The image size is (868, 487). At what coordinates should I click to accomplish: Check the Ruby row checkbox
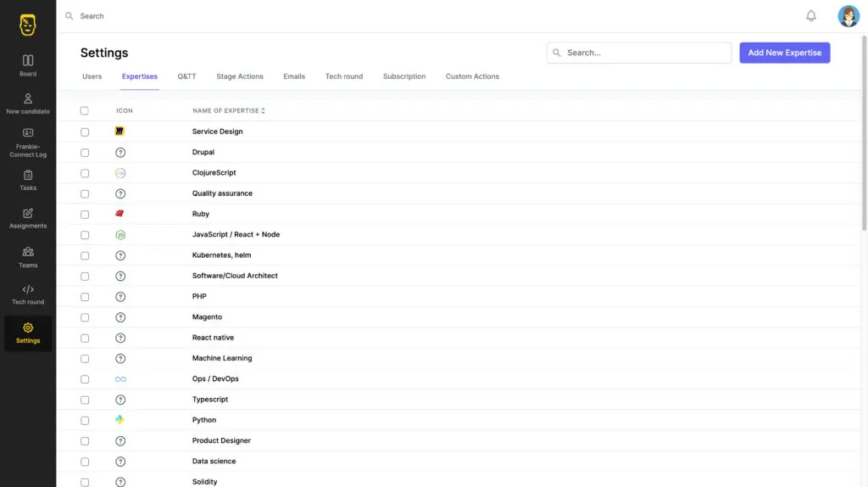pos(85,215)
